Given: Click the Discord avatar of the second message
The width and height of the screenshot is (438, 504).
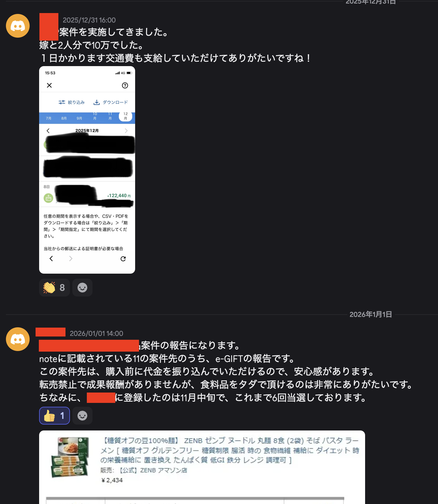Looking at the screenshot, I should (18, 339).
